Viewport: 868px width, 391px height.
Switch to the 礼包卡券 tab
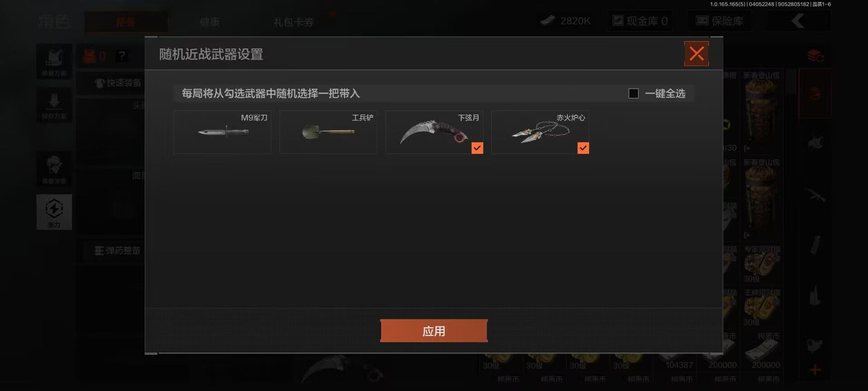[x=293, y=22]
